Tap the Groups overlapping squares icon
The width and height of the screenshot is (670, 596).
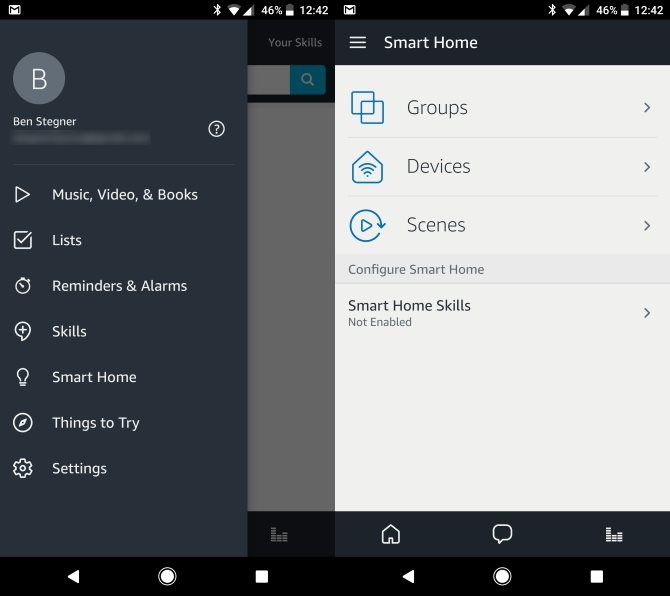coord(367,107)
